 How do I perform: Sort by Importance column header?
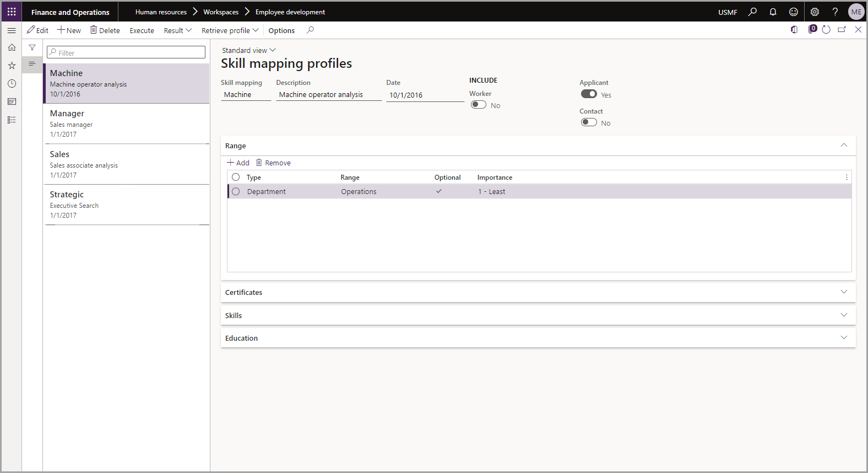click(495, 178)
